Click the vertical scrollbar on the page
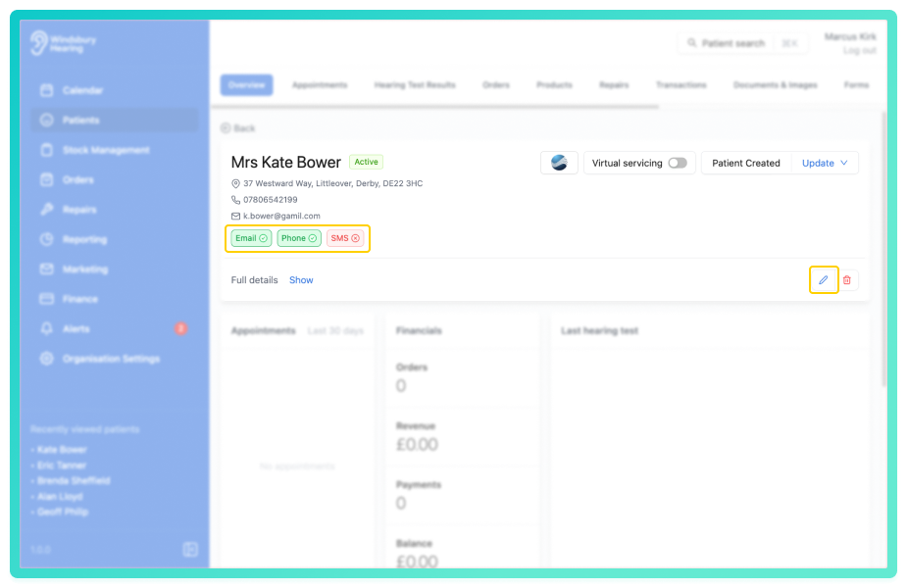Screen dimensions: 907x588 (x=883, y=249)
